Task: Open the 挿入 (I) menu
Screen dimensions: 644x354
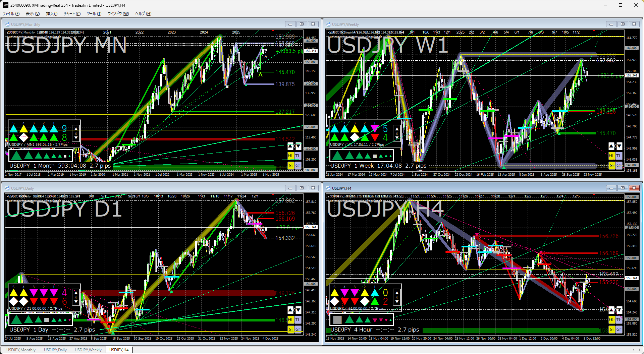Action: 52,14
